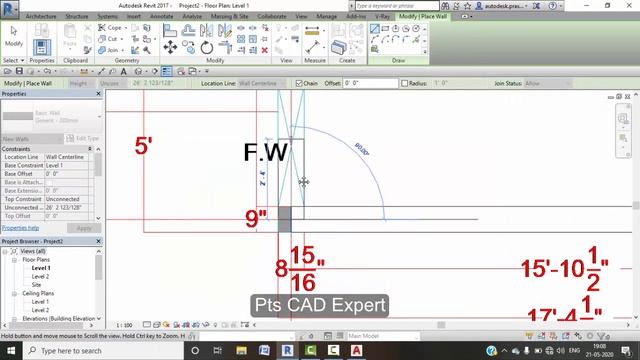The width and height of the screenshot is (640, 360).
Task: Select Site in the Project Browser
Action: [36, 285]
